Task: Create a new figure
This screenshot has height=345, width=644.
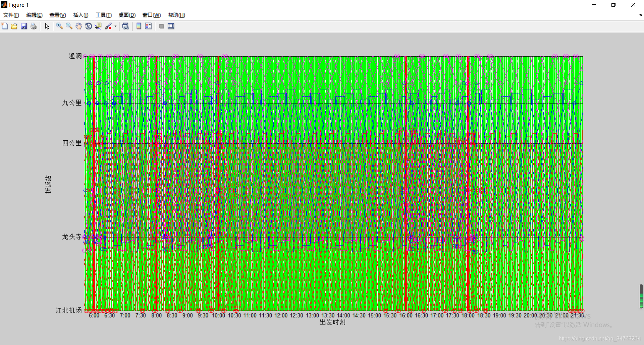Action: [5, 26]
